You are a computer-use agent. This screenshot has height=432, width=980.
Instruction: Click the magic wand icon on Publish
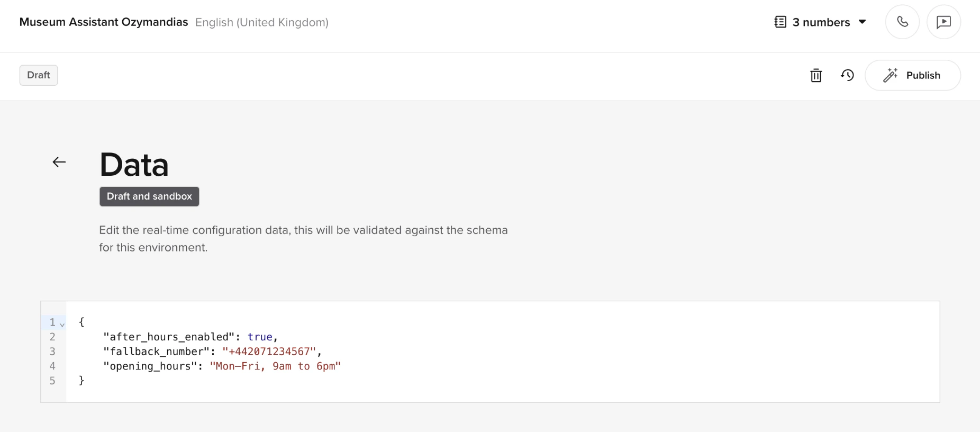(890, 75)
